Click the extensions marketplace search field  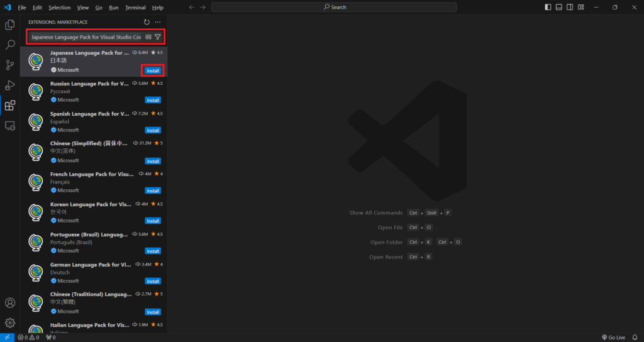[85, 37]
